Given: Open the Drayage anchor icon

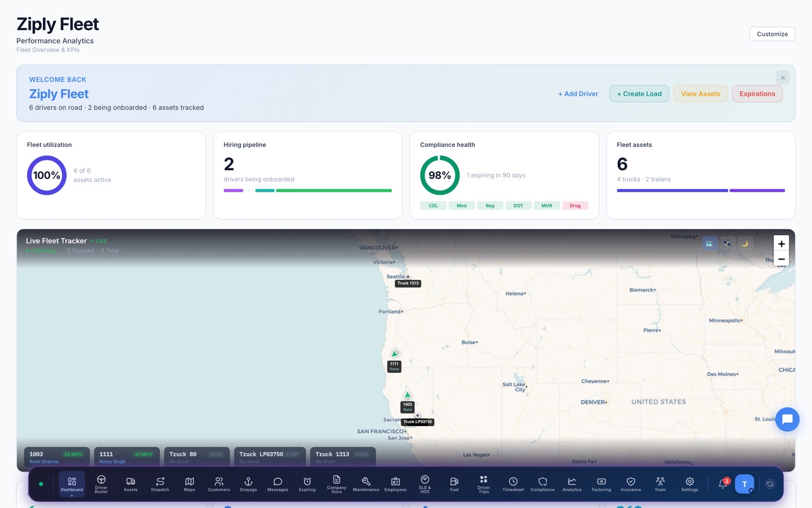Looking at the screenshot, I should click(x=248, y=484).
